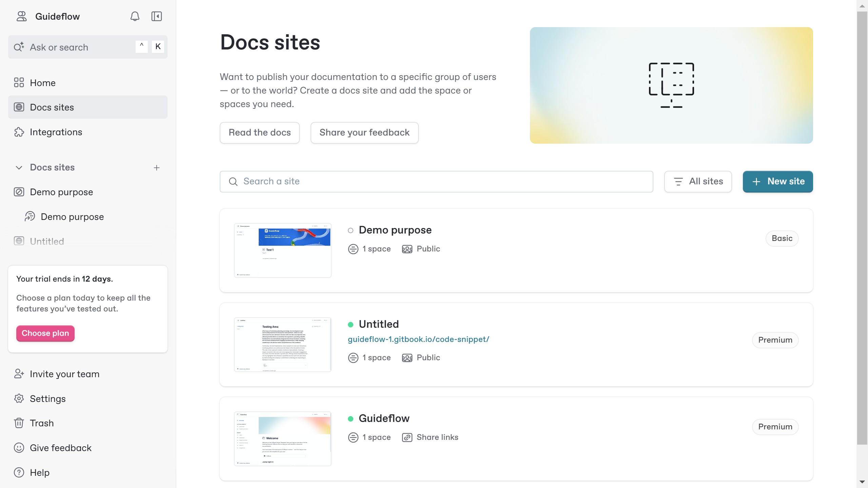Create a New site

point(778,182)
